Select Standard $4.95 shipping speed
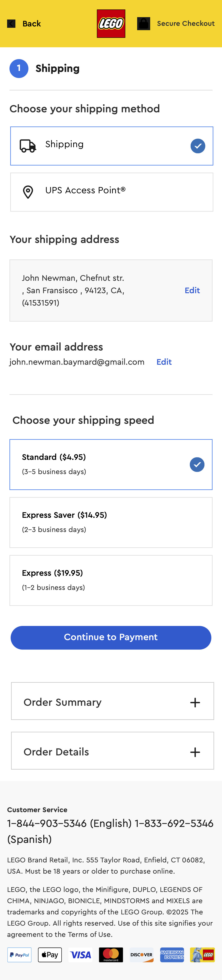Viewport: 222px width, 980px height. click(x=111, y=464)
